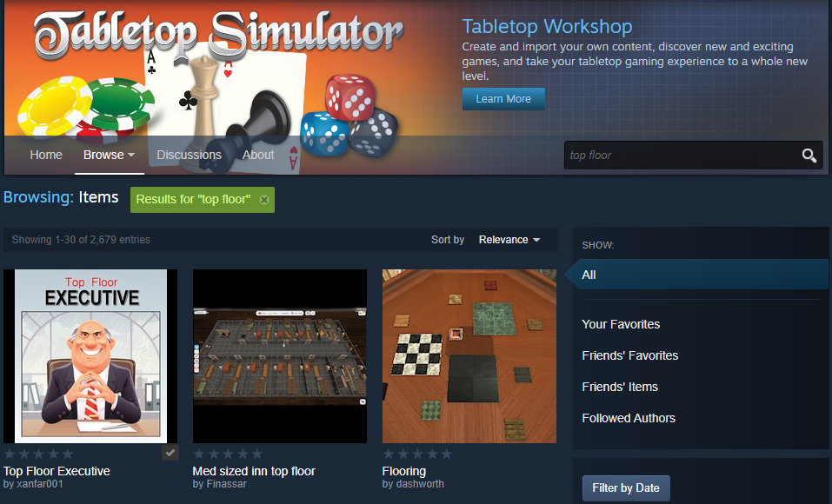Click the magnifying glass search icon

click(809, 156)
